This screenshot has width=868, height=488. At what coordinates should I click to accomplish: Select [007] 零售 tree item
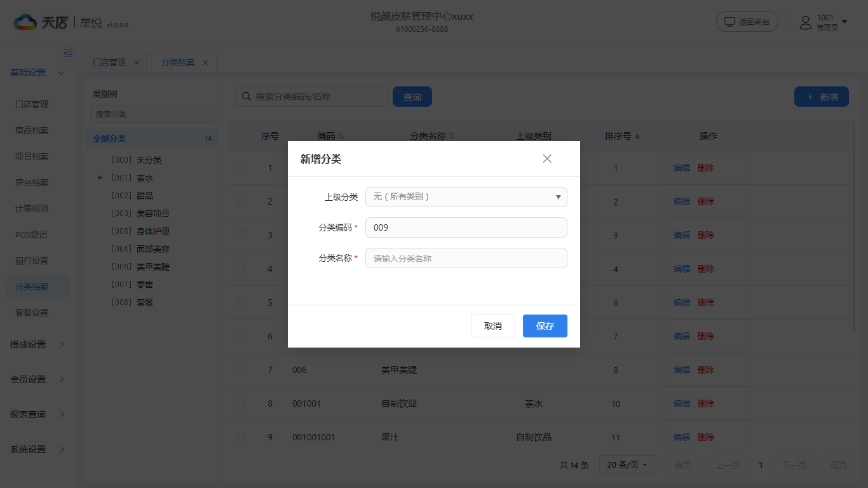132,285
